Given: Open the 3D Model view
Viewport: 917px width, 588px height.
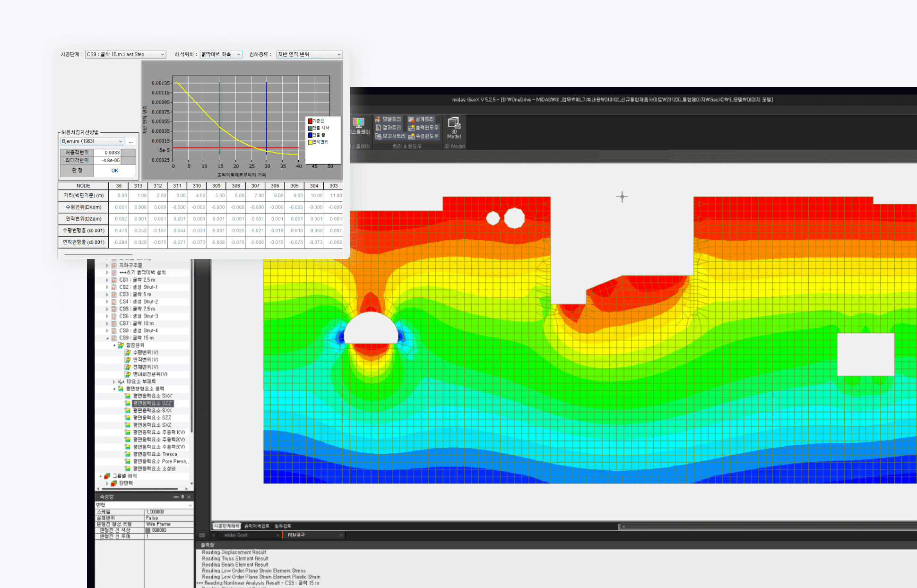Looking at the screenshot, I should (x=454, y=128).
